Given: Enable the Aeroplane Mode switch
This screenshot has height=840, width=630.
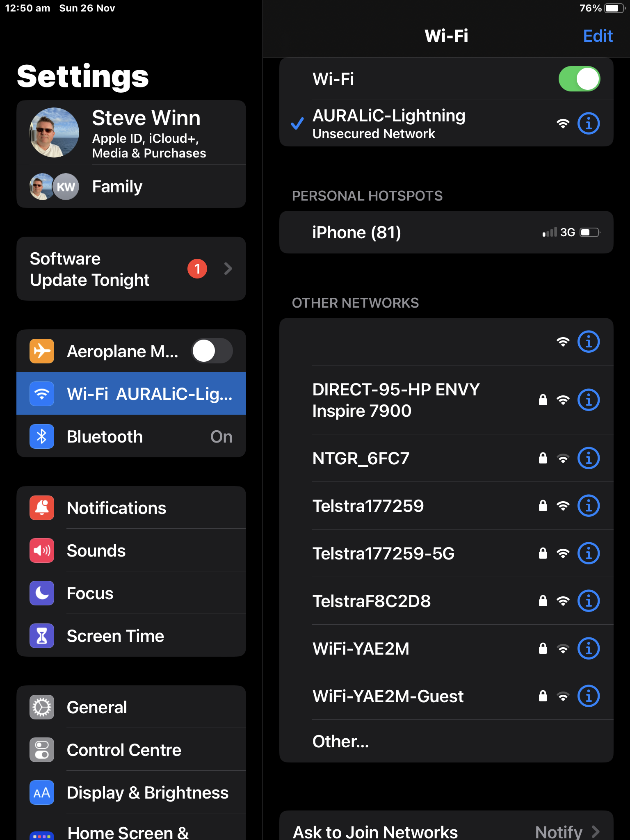Looking at the screenshot, I should tap(212, 351).
